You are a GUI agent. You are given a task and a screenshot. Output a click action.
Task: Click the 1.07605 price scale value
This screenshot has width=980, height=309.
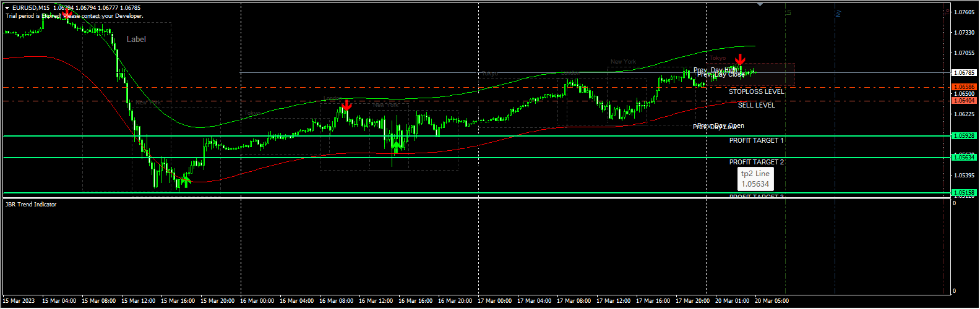click(965, 12)
